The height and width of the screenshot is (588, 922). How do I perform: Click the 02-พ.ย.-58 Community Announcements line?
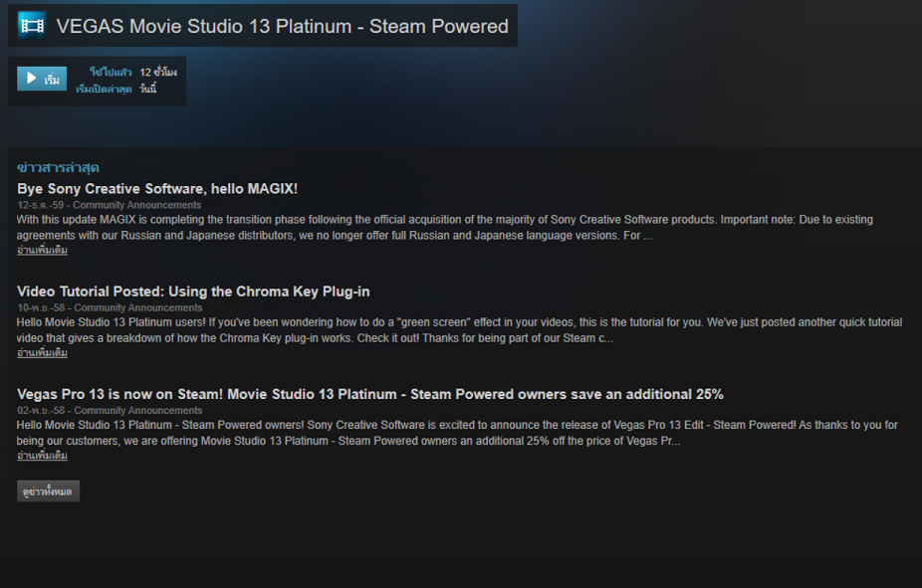pos(109,410)
